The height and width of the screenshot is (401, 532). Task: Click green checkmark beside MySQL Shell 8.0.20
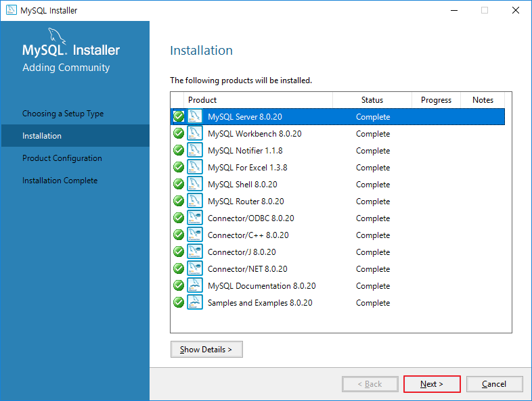(x=179, y=185)
